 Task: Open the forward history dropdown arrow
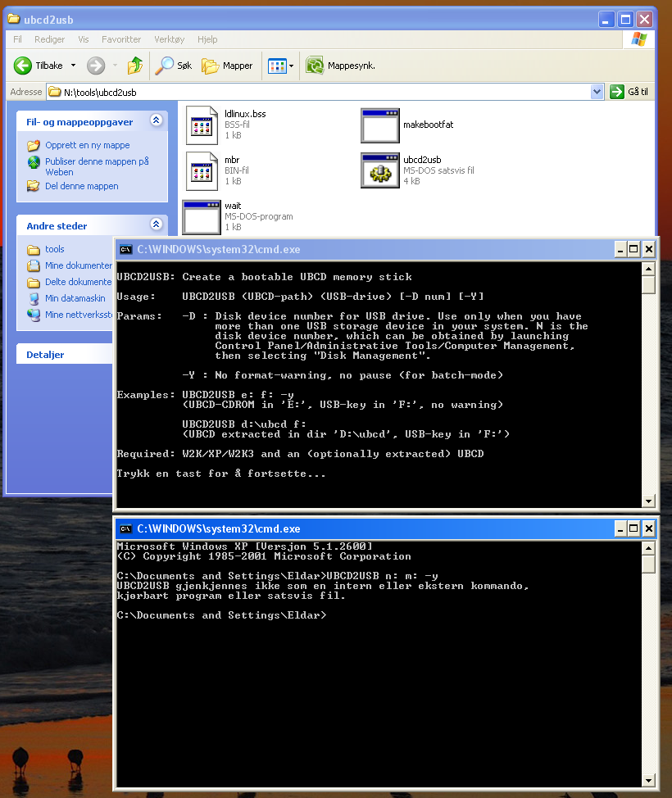(115, 66)
